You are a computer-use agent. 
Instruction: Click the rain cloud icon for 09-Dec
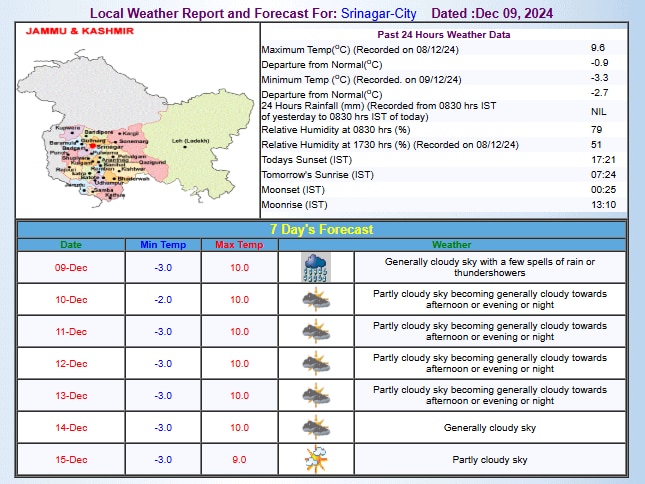317,268
